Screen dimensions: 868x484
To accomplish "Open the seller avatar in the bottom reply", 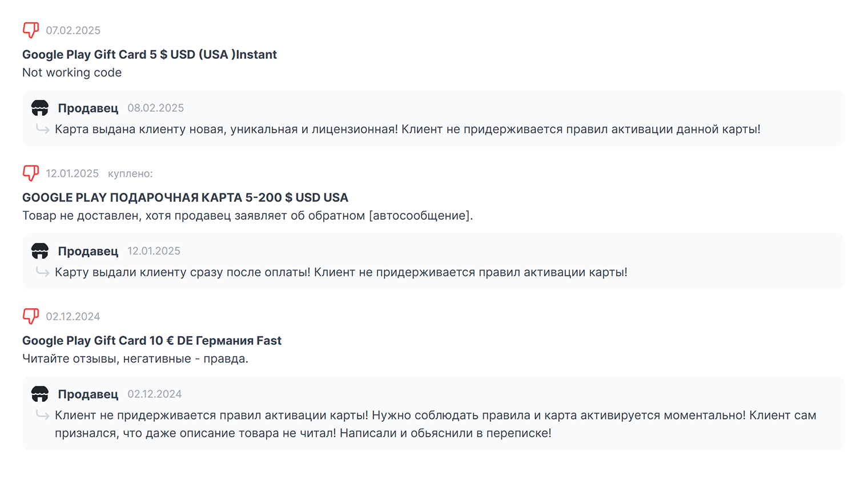I will point(40,394).
